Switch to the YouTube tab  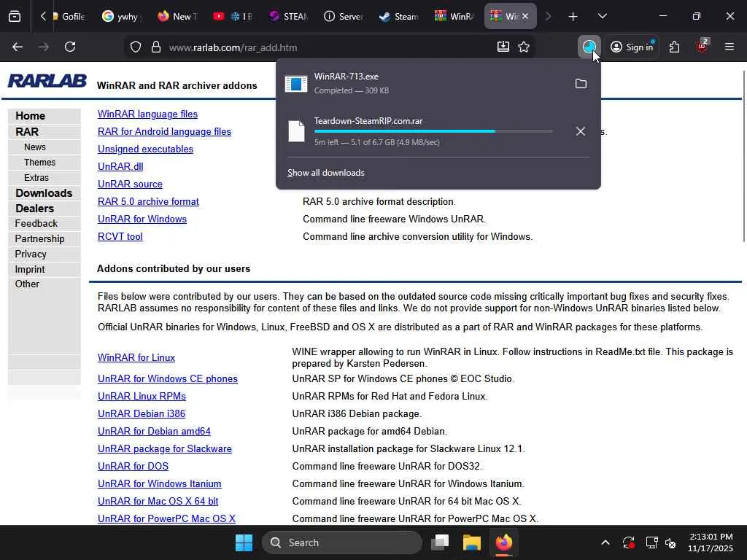click(232, 17)
